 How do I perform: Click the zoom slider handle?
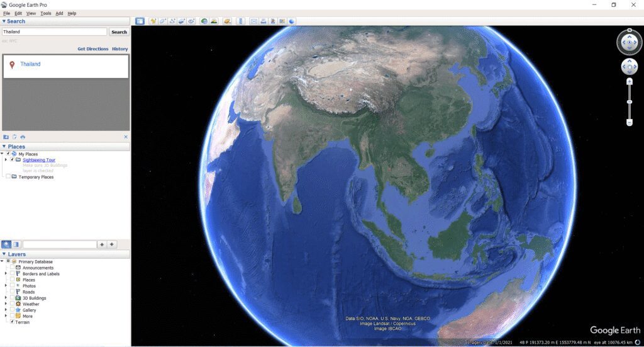(629, 102)
